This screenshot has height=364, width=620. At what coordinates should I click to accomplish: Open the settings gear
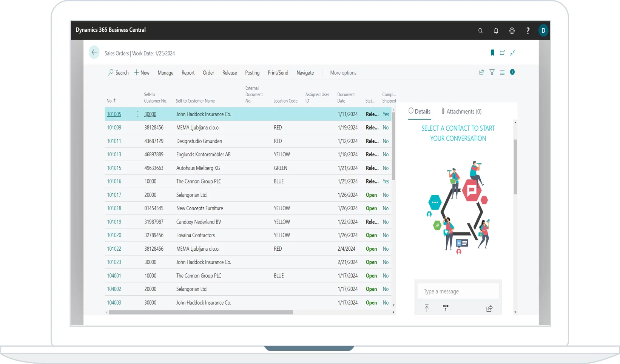[512, 31]
